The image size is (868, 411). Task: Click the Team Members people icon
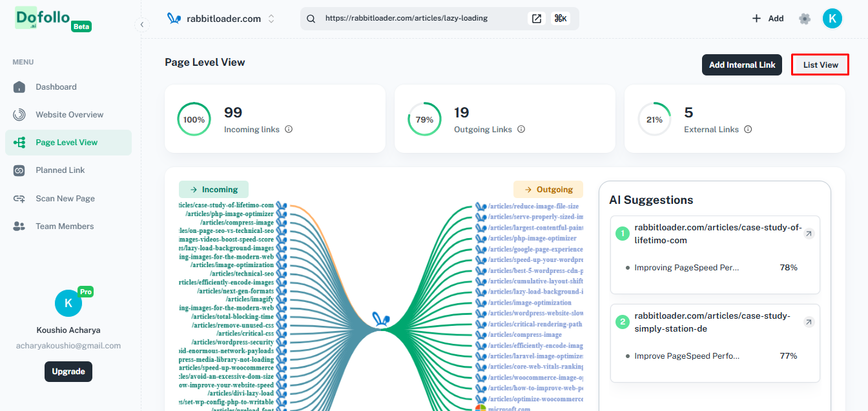(x=19, y=226)
